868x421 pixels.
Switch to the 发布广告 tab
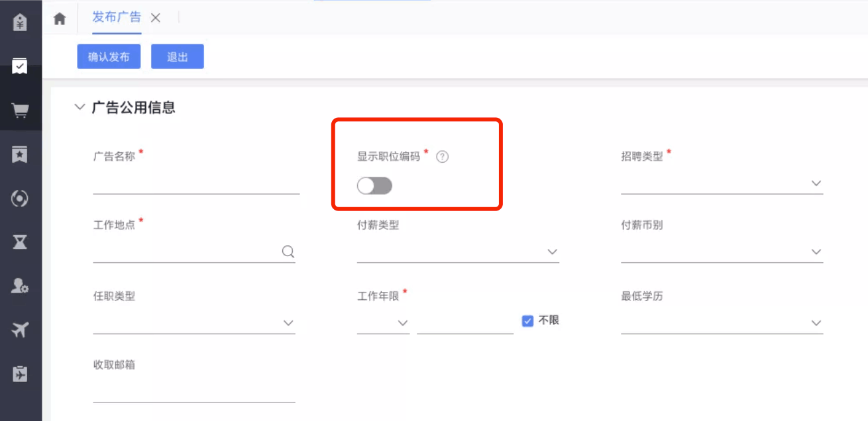116,18
